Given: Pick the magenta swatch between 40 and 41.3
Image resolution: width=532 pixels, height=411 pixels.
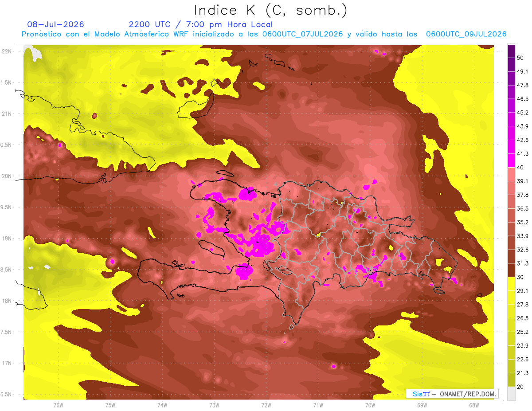Looking at the screenshot, I should (511, 160).
